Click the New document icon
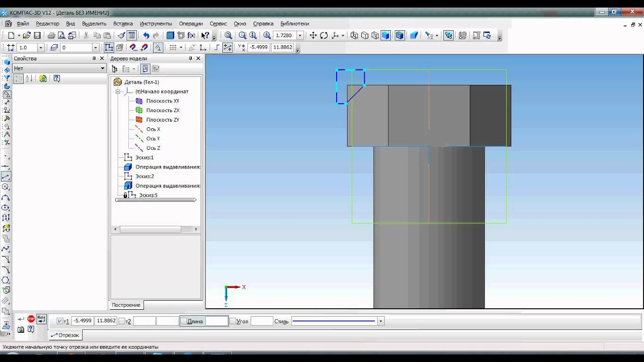The height and width of the screenshot is (362, 644). click(x=11, y=35)
